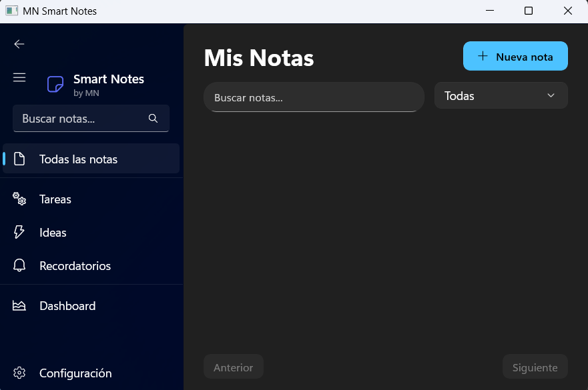This screenshot has width=588, height=390.
Task: Click the Smart Notes sticky-note logo
Action: [x=55, y=84]
